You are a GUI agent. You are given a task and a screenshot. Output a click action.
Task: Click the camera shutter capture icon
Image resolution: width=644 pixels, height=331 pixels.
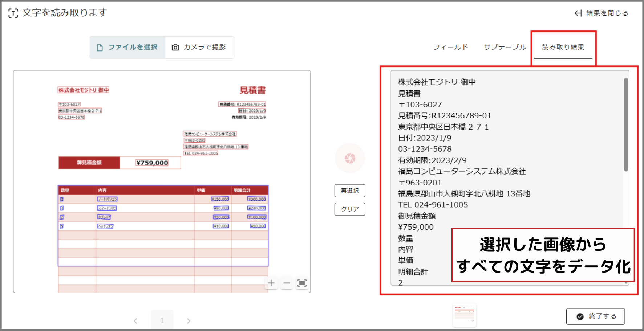(350, 158)
